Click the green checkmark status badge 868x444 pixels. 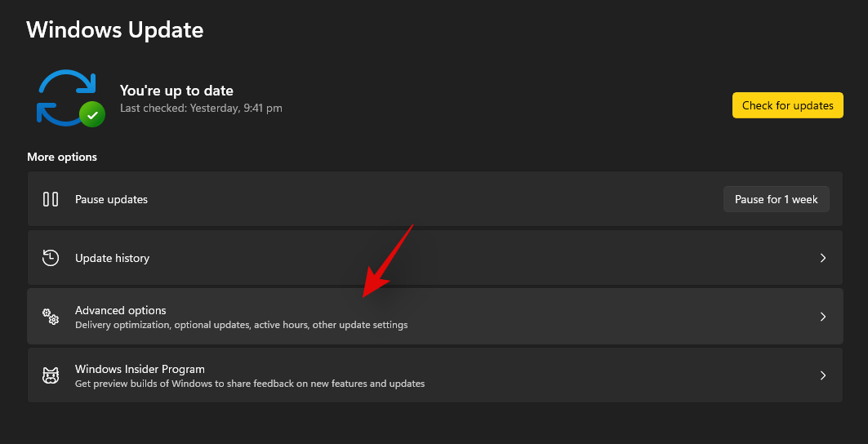click(92, 114)
